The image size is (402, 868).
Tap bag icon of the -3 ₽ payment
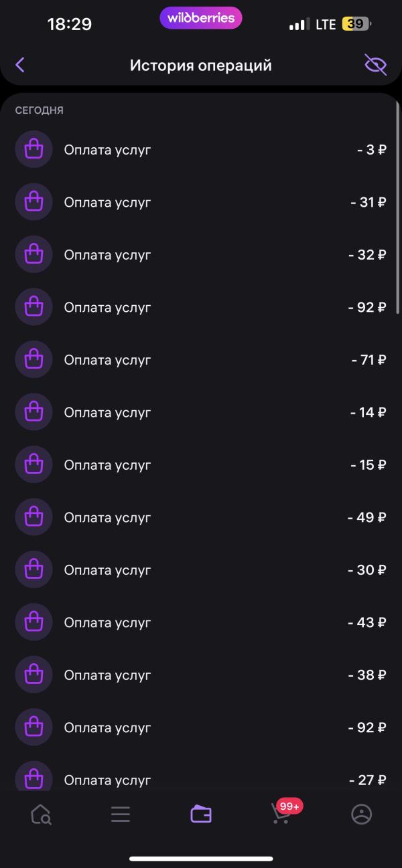click(x=33, y=149)
